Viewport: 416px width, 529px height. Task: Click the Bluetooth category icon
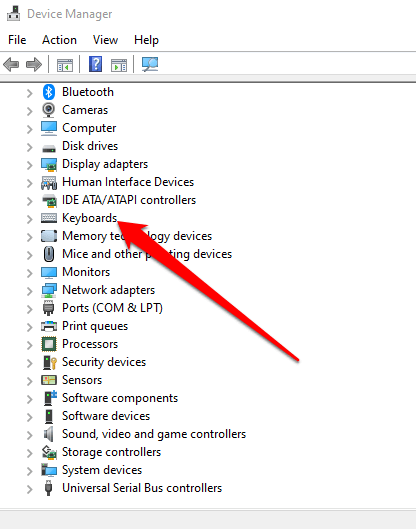49,92
